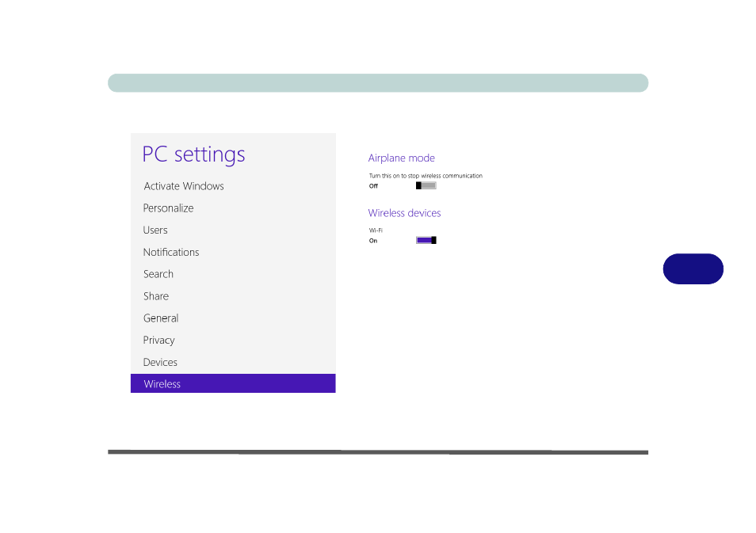This screenshot has width=756, height=533.
Task: Open Privacy settings
Action: (158, 341)
